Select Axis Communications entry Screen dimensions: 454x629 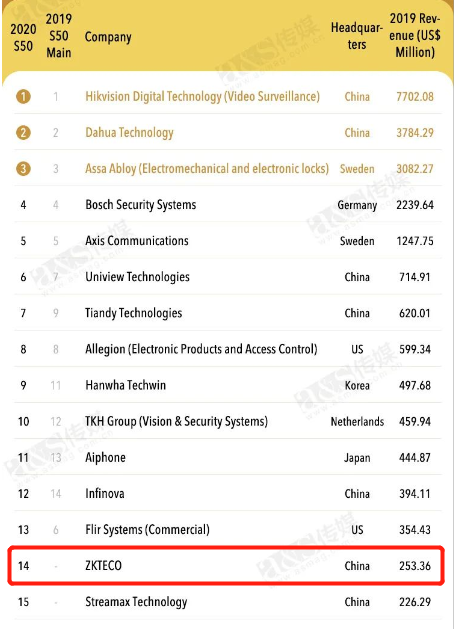click(137, 241)
